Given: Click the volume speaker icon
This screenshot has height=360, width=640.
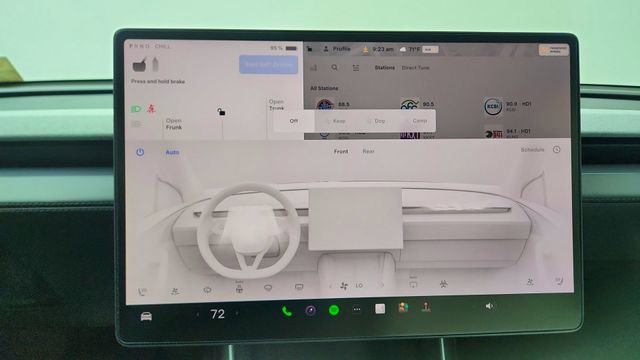Looking at the screenshot, I should tap(489, 306).
